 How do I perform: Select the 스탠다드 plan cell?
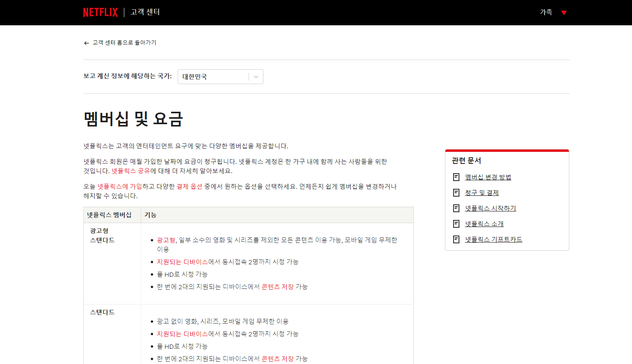point(112,334)
